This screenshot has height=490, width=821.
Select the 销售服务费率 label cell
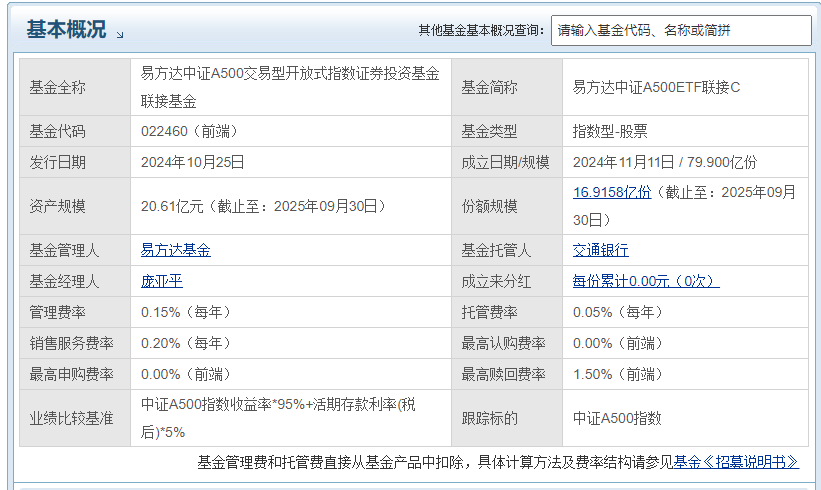pyautogui.click(x=75, y=343)
